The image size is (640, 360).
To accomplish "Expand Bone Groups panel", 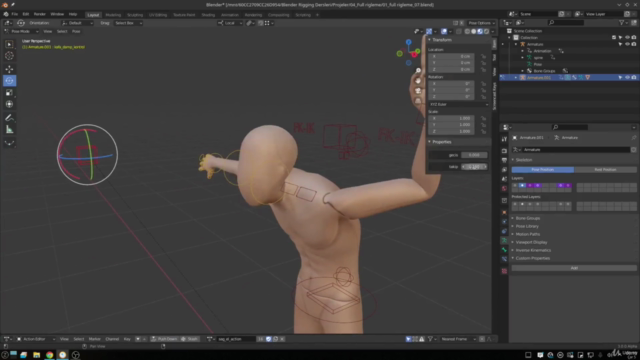I will tap(527, 218).
